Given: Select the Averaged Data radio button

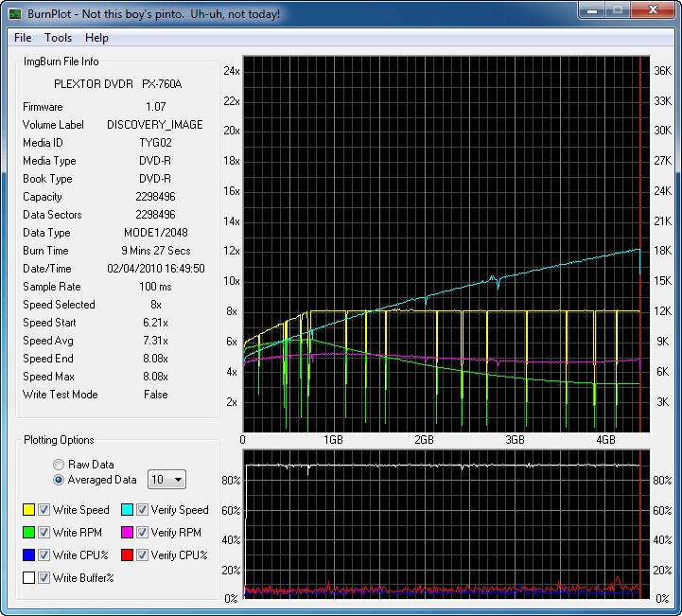Looking at the screenshot, I should pyautogui.click(x=59, y=480).
